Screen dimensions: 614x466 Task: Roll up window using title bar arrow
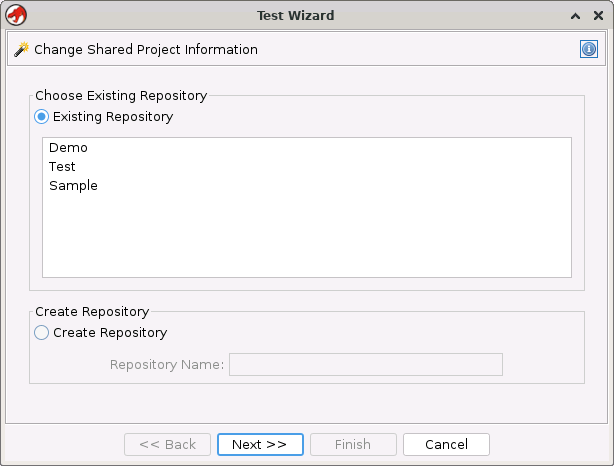click(x=575, y=16)
